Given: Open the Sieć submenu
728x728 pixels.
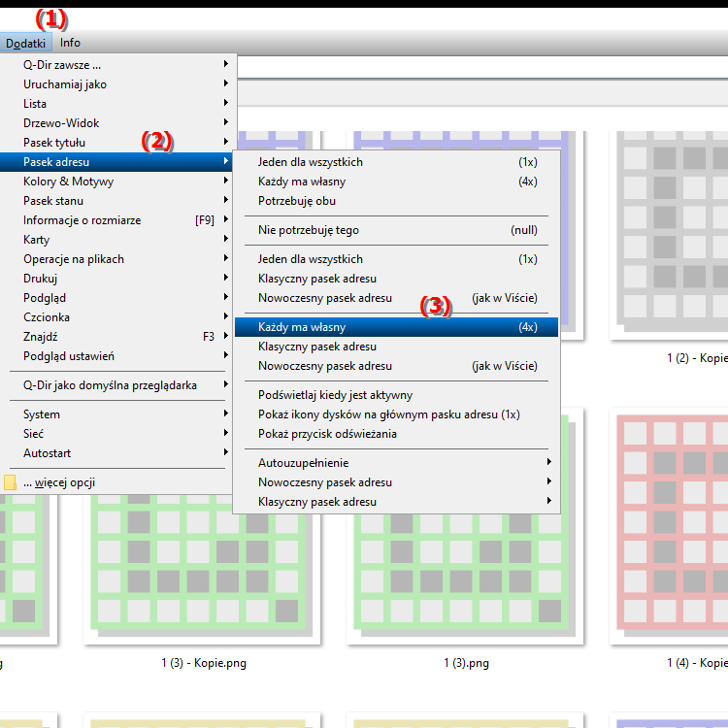Looking at the screenshot, I should point(118,434).
